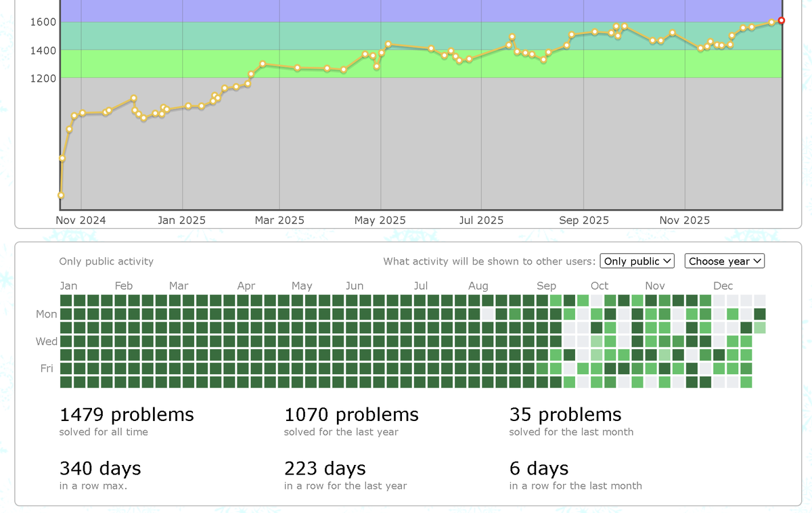The height and width of the screenshot is (513, 812).
Task: Click the 'Only public activity' label
Action: point(106,261)
